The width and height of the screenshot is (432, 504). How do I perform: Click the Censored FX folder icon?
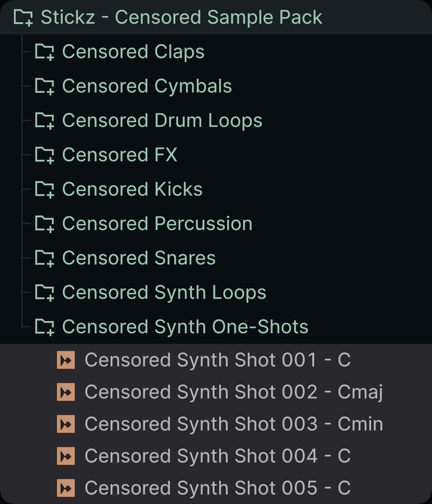[45, 155]
